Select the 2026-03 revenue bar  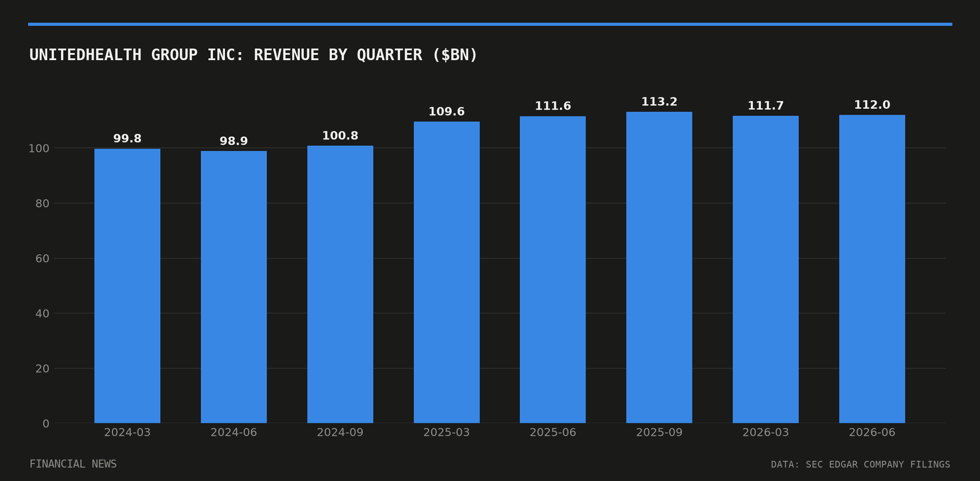766,269
